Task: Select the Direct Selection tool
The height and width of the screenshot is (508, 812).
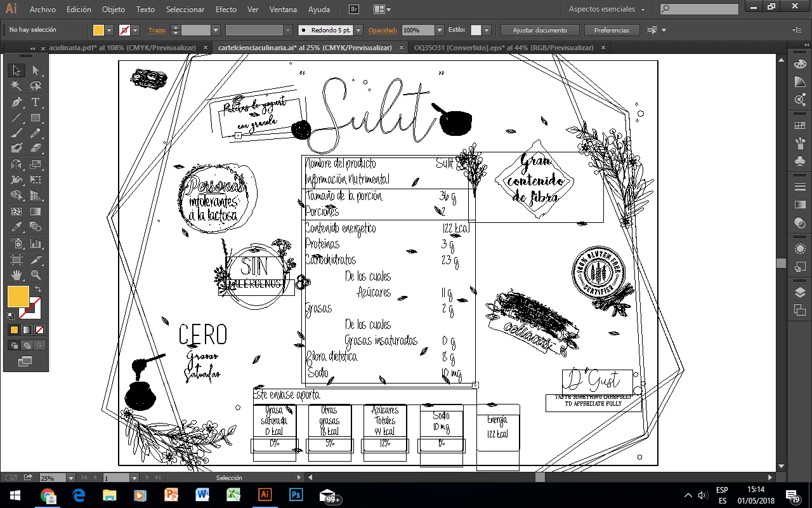Action: click(36, 70)
